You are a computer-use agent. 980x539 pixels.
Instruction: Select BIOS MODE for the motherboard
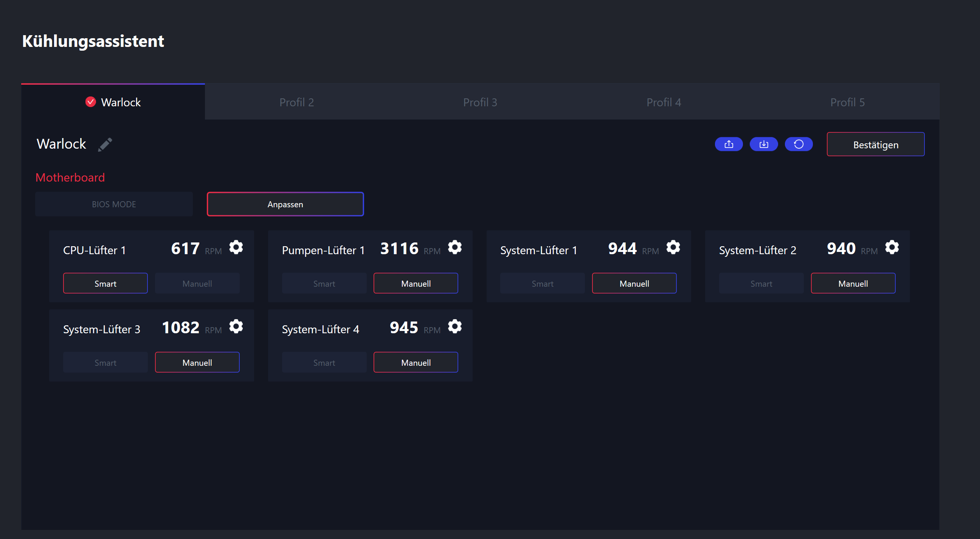(x=114, y=204)
